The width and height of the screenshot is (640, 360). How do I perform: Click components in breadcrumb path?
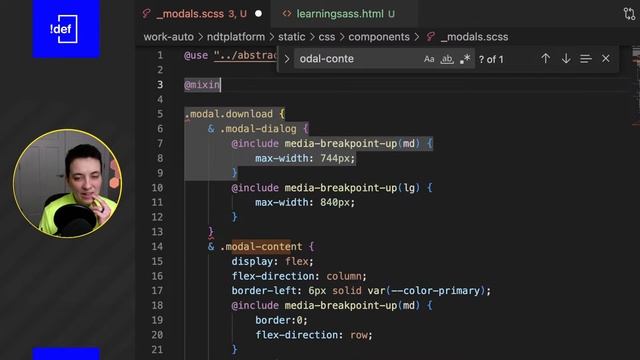pyautogui.click(x=379, y=37)
